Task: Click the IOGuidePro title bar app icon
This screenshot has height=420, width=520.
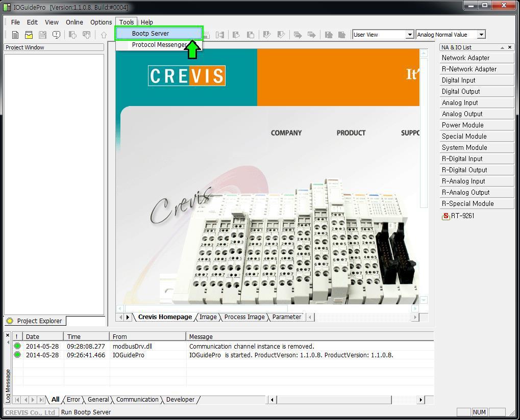Action: point(7,7)
